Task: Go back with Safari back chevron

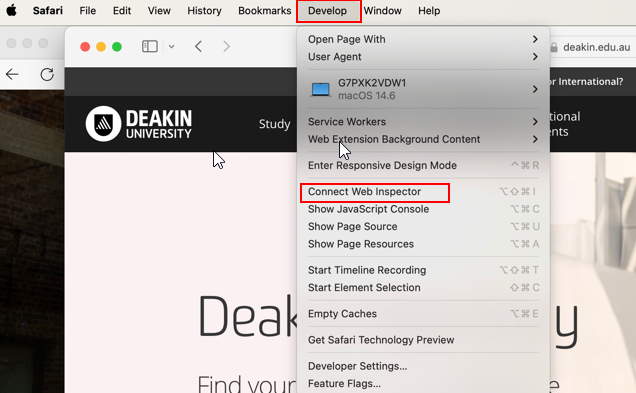Action: [198, 47]
